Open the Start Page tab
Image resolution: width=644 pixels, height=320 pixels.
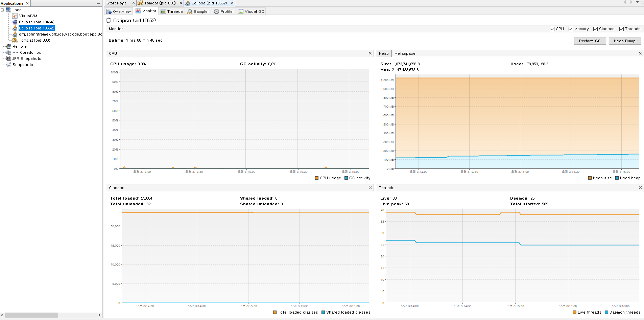117,3
